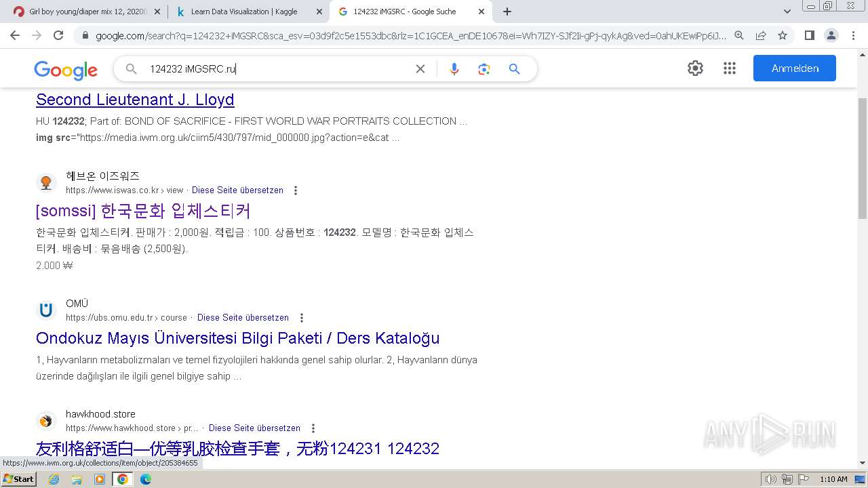Switch to Learn Data Visualization Kaggle tab
Screen dimensions: 868x488
248,12
